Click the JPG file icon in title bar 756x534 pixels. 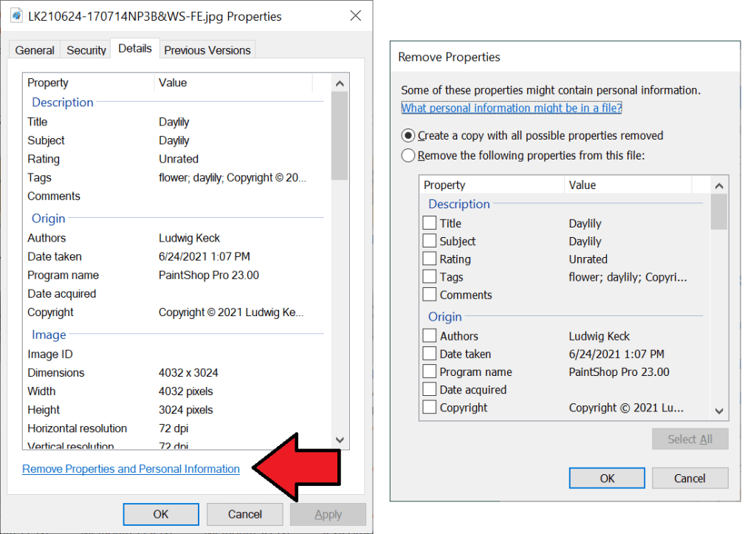[x=16, y=16]
